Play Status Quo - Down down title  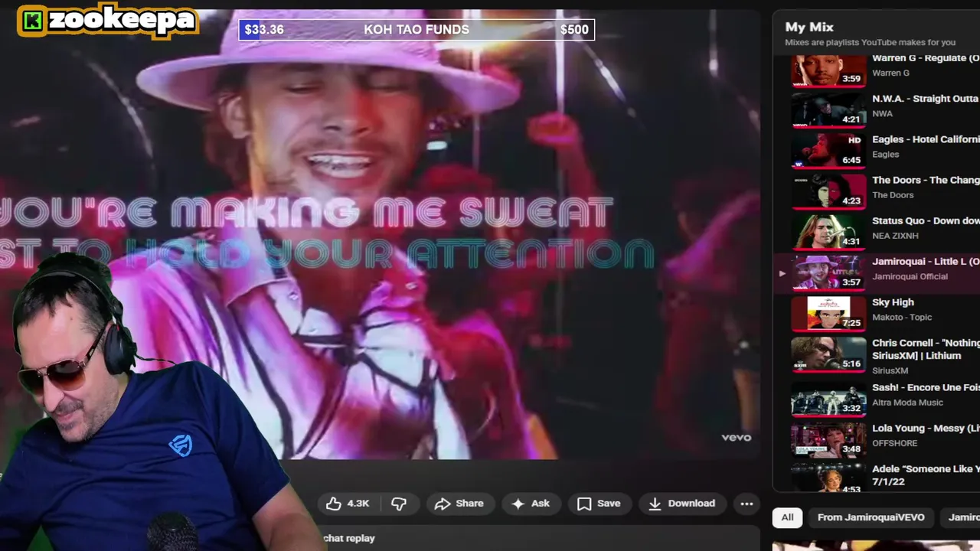926,220
